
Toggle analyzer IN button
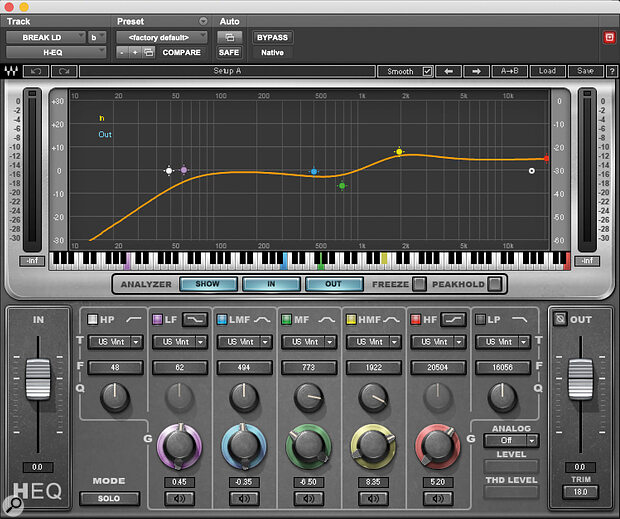[271, 284]
